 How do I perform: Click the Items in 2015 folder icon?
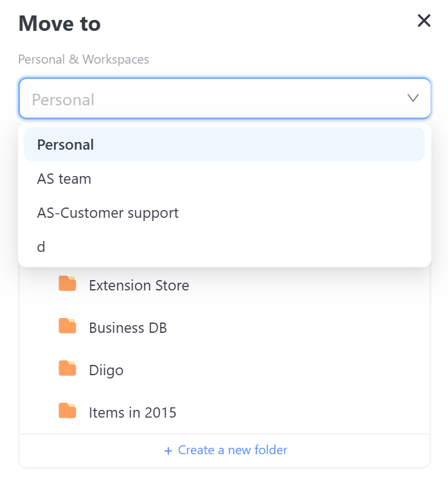[67, 411]
